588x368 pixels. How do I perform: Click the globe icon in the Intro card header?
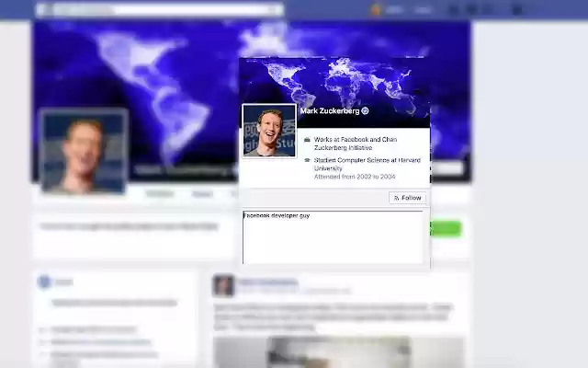coord(44,282)
